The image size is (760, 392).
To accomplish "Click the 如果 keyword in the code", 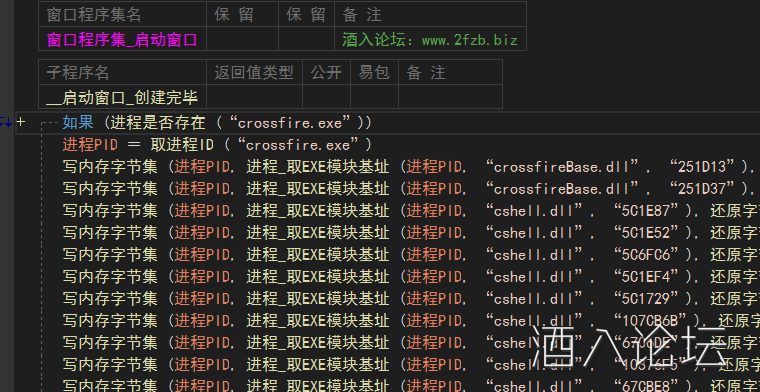I will pyautogui.click(x=78, y=123).
